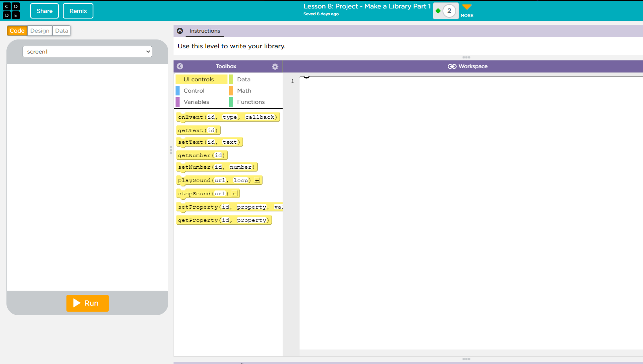This screenshot has width=643, height=364.
Task: Click the Workspace version link icon
Action: point(452,66)
